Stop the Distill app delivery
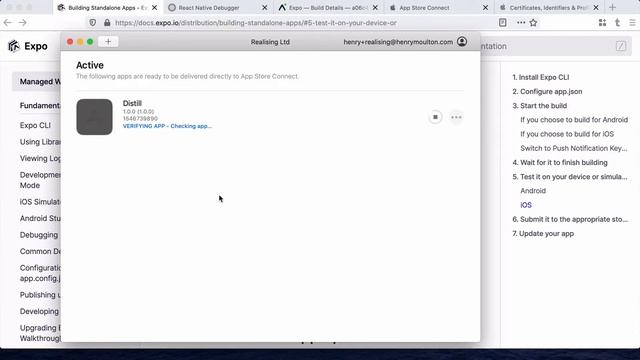640x360 pixels. 435,117
